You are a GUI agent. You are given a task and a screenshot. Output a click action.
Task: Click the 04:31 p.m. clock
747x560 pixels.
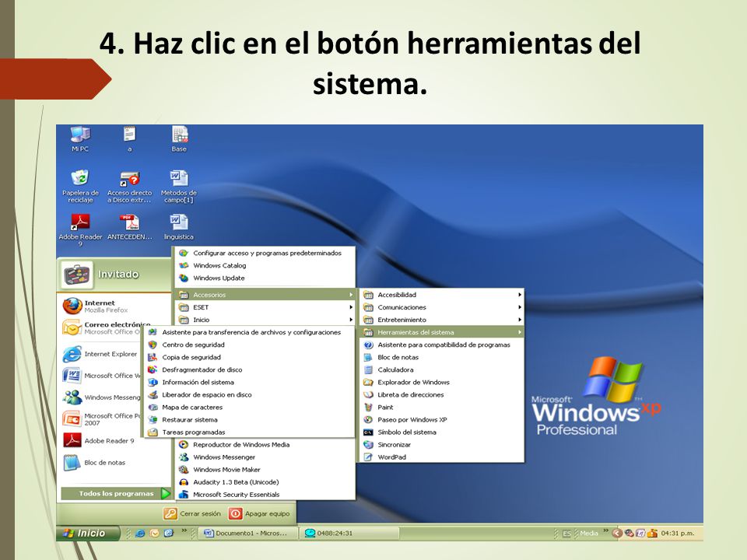[678, 534]
